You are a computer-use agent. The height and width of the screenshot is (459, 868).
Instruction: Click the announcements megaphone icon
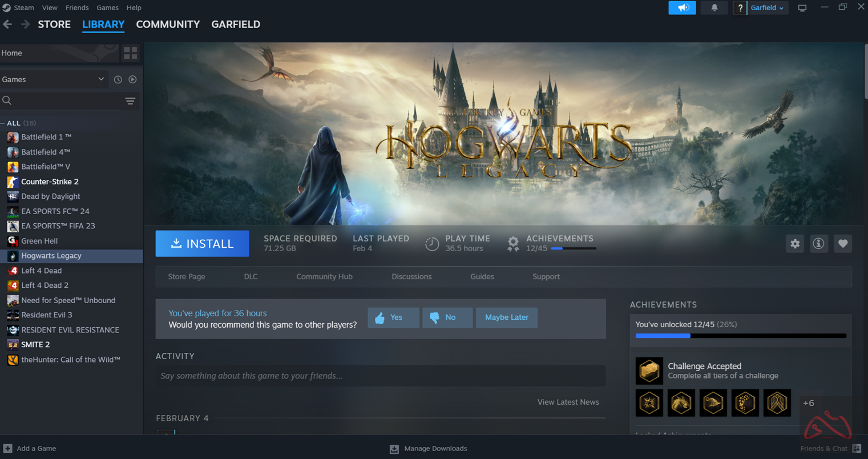tap(682, 8)
